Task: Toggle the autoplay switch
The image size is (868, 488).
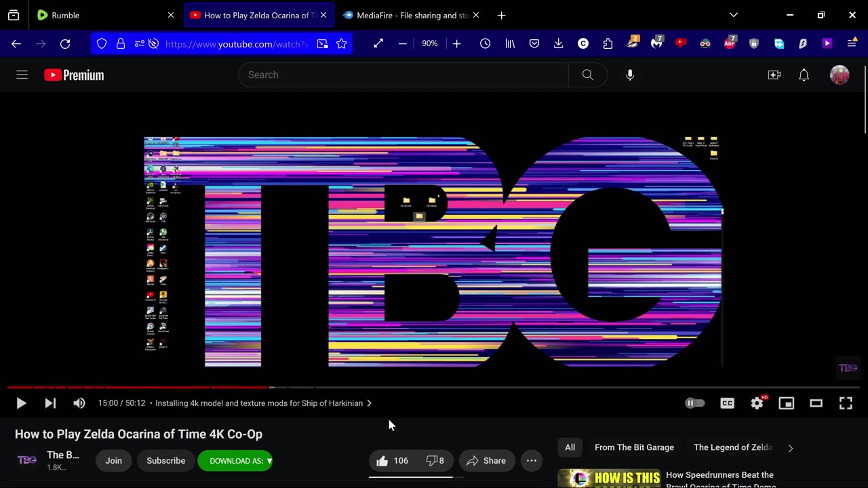Action: 695,403
